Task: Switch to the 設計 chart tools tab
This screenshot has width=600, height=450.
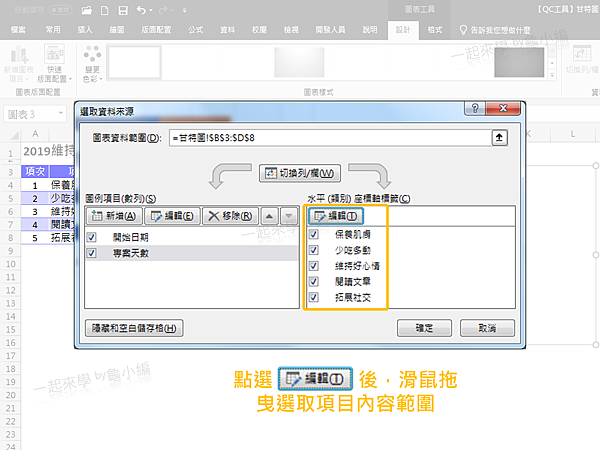Action: [403, 30]
